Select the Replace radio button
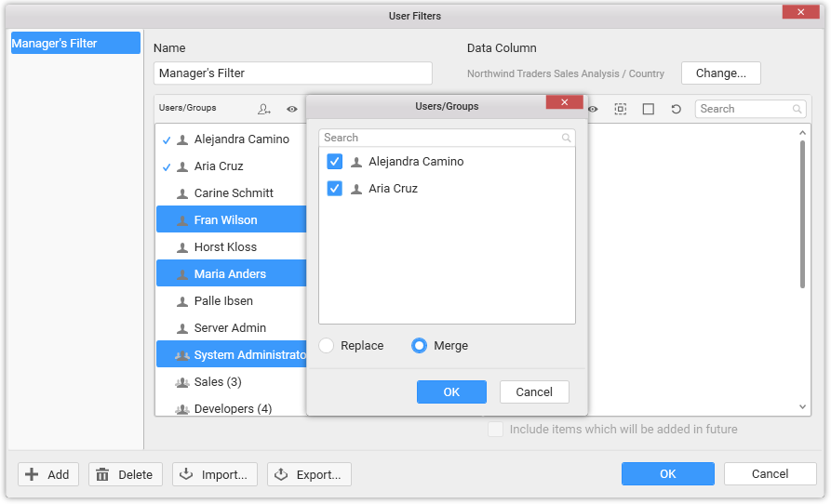The width and height of the screenshot is (831, 504). tap(327, 346)
